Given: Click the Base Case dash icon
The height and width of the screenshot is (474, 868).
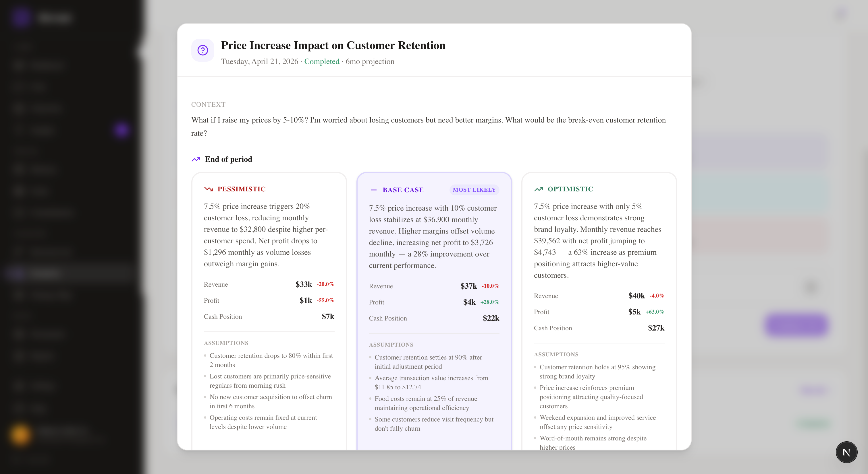Looking at the screenshot, I should (373, 190).
